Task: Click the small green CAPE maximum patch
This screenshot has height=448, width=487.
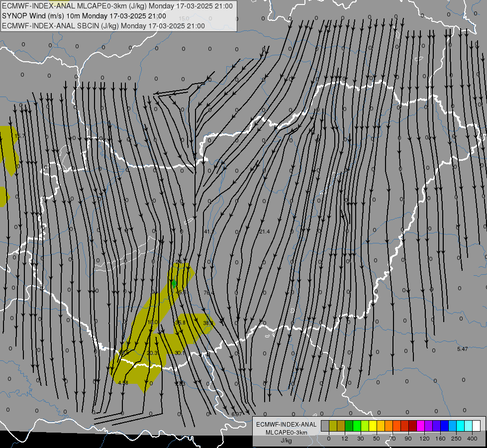Action: pyautogui.click(x=174, y=284)
